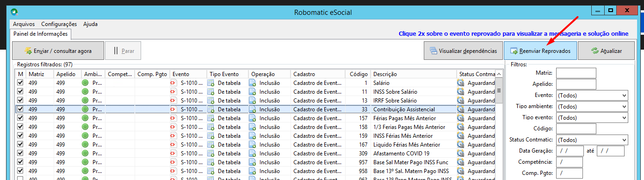
Task: Click the Competência filter field
Action: (x=570, y=162)
